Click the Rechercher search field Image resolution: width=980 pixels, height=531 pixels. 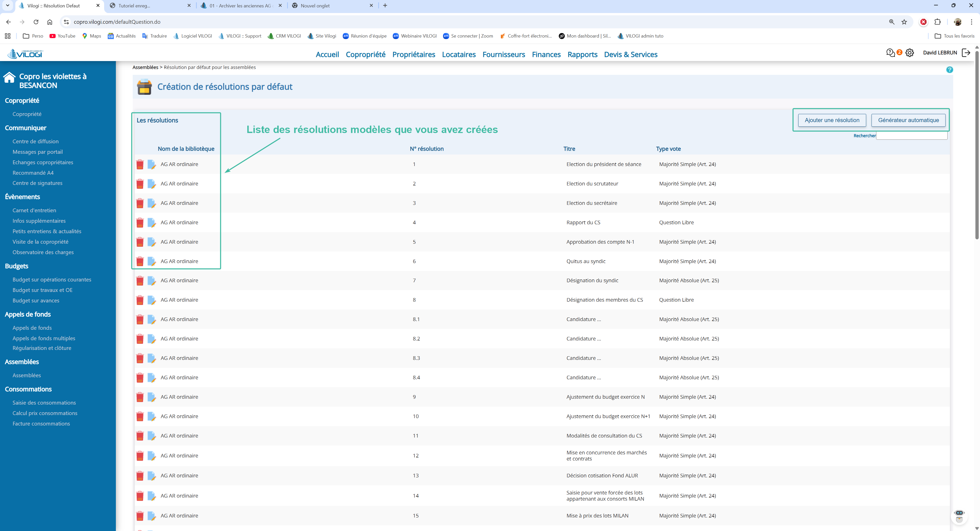(912, 136)
